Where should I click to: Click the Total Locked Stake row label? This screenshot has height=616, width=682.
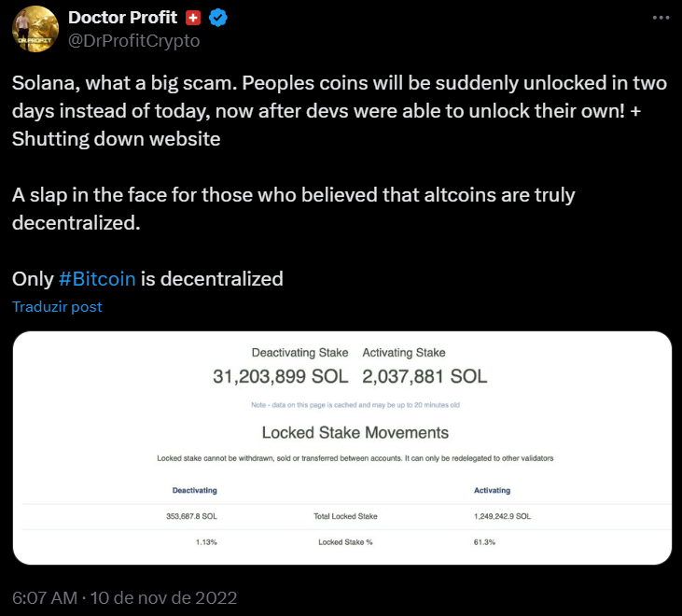coord(345,516)
